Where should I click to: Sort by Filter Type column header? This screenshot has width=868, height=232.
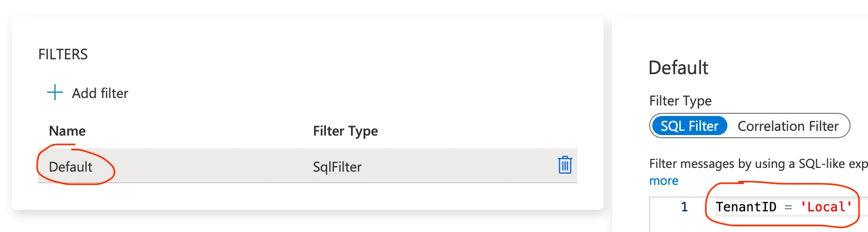click(x=345, y=131)
